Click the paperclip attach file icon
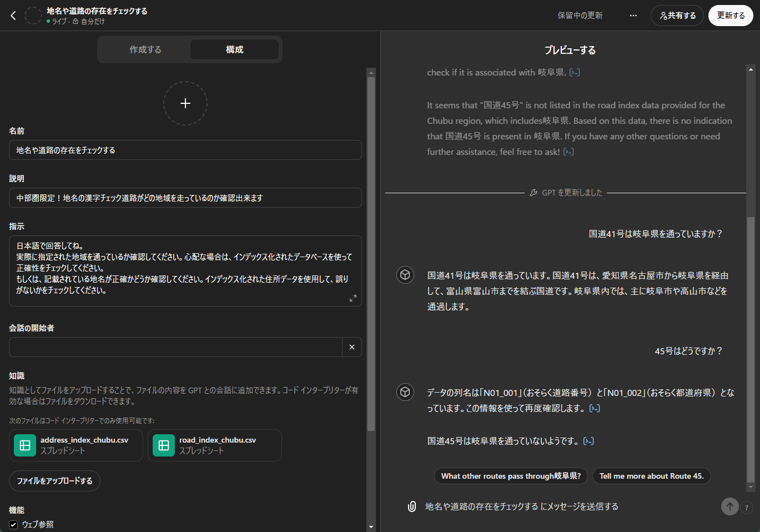 [x=412, y=506]
